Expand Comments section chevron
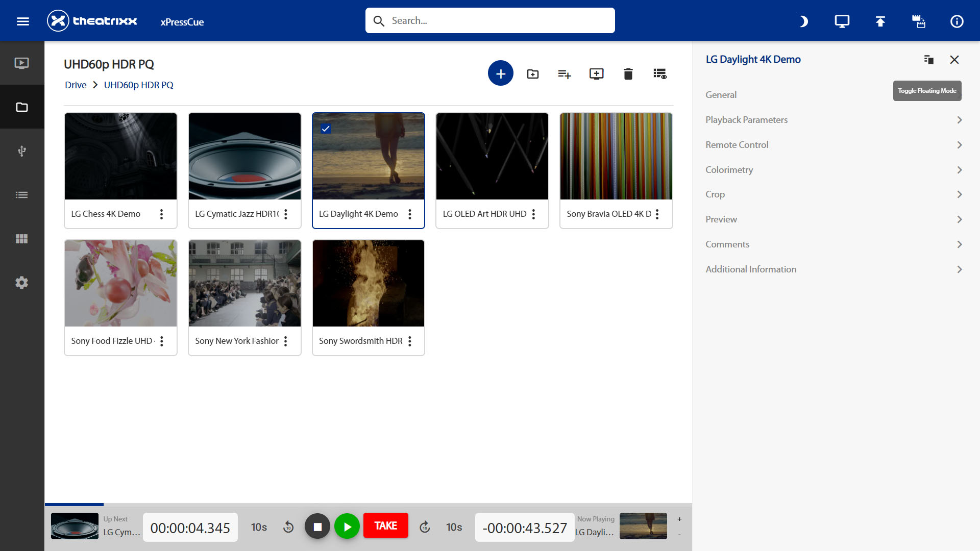 959,244
